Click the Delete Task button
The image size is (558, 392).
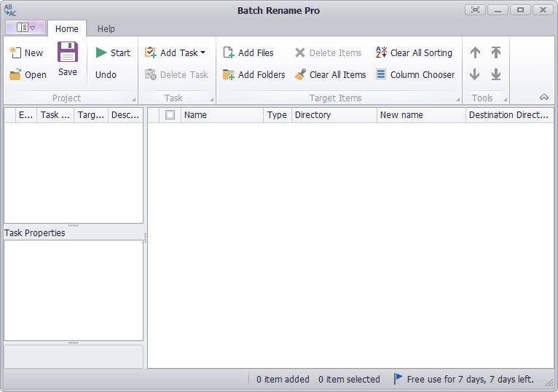point(176,75)
